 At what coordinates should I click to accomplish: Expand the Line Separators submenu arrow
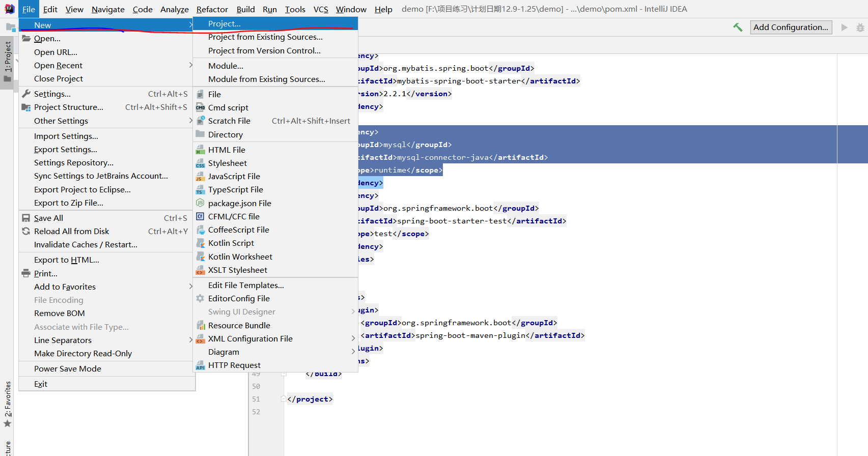[190, 340]
